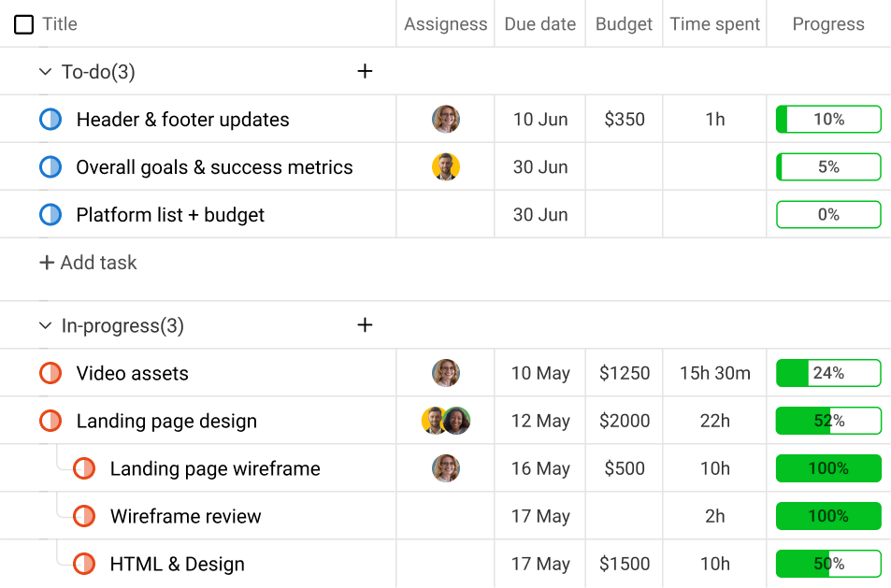
Task: Click the plus icon next to To-do group
Action: coord(365,71)
